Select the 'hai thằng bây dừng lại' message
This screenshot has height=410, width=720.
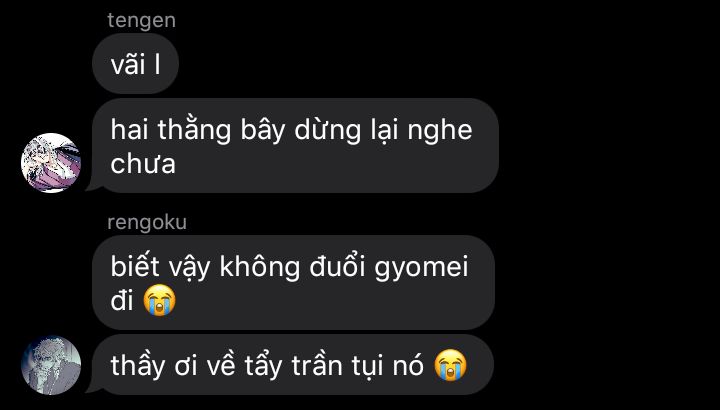(295, 146)
